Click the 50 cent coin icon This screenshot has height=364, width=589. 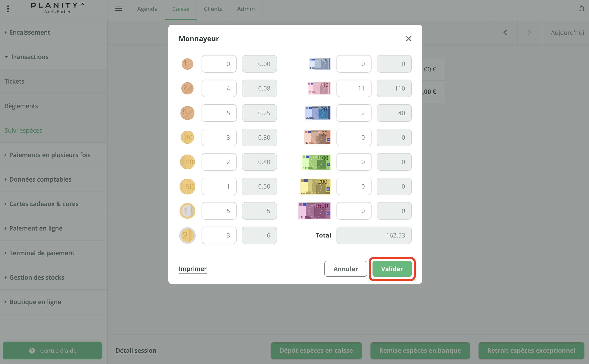click(187, 186)
